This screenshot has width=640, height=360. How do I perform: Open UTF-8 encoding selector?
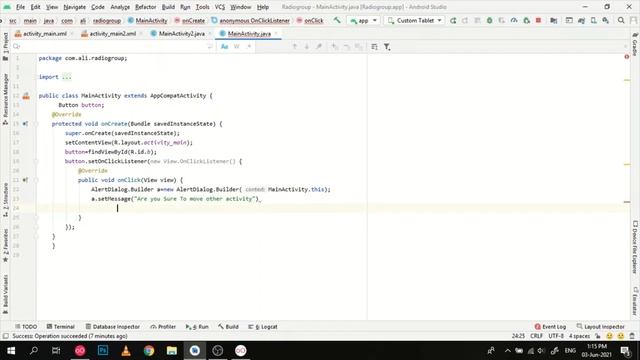(x=556, y=336)
